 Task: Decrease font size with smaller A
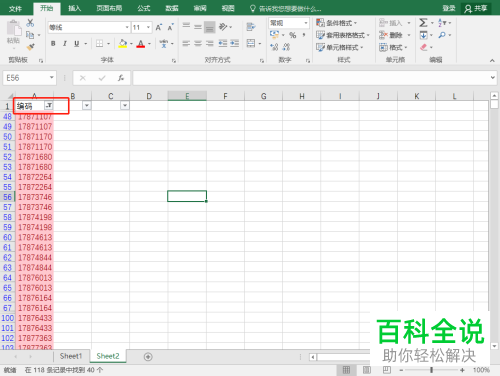click(170, 27)
